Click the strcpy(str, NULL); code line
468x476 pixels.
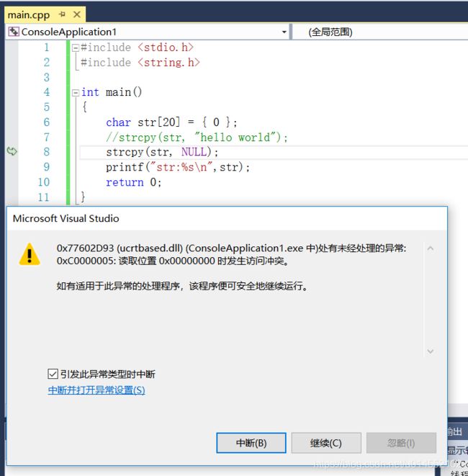point(162,152)
